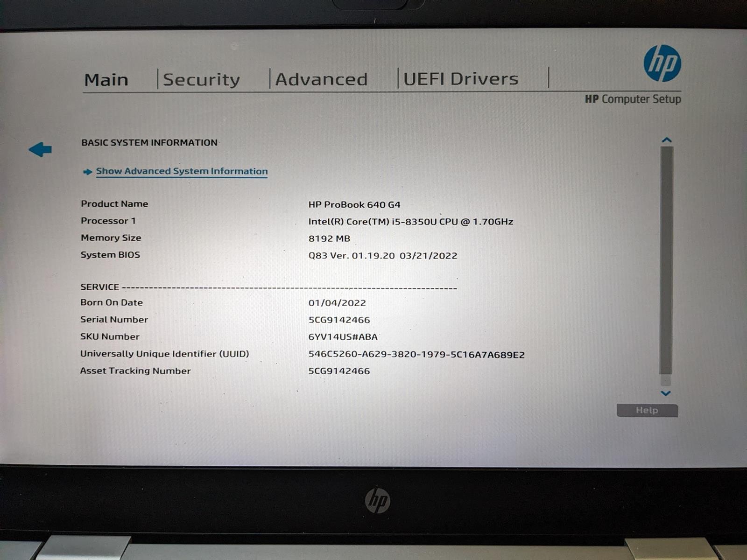The width and height of the screenshot is (747, 560).
Task: Select the 8192 MB memory value
Action: (329, 238)
